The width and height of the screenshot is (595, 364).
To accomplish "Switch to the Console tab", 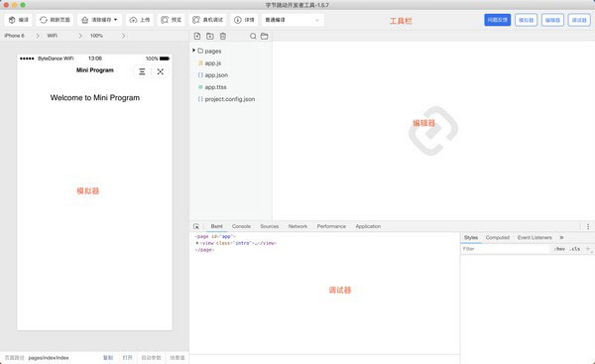I will [x=241, y=226].
